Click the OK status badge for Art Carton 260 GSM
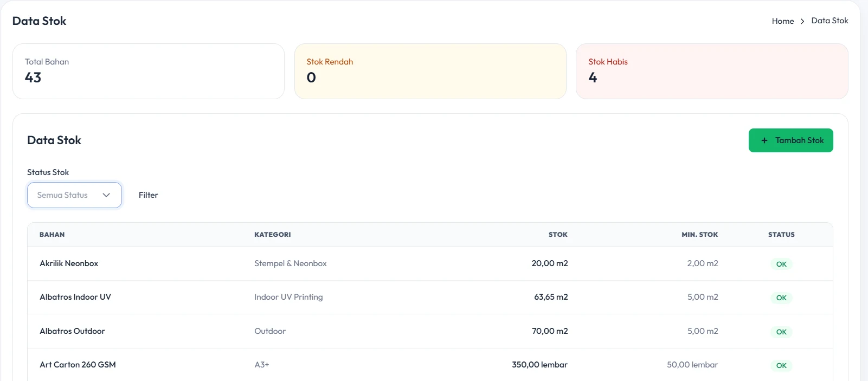Screen dimensions: 868x381 coord(781,366)
